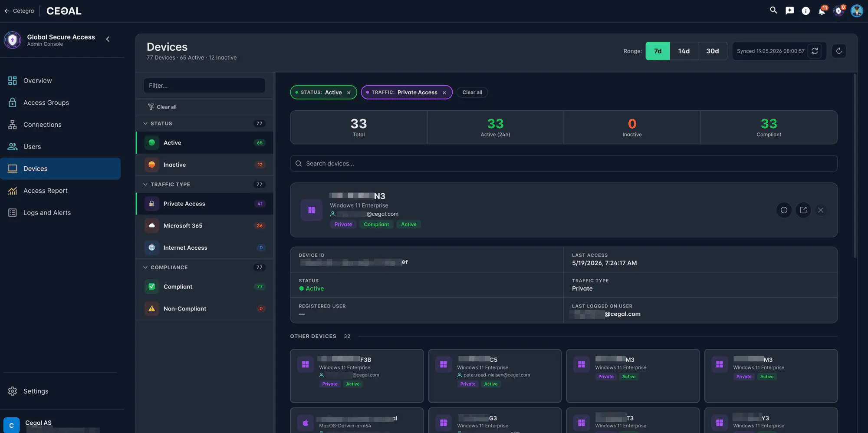Image resolution: width=868 pixels, height=433 pixels.
Task: Go back to Cetegra
Action: tap(19, 11)
